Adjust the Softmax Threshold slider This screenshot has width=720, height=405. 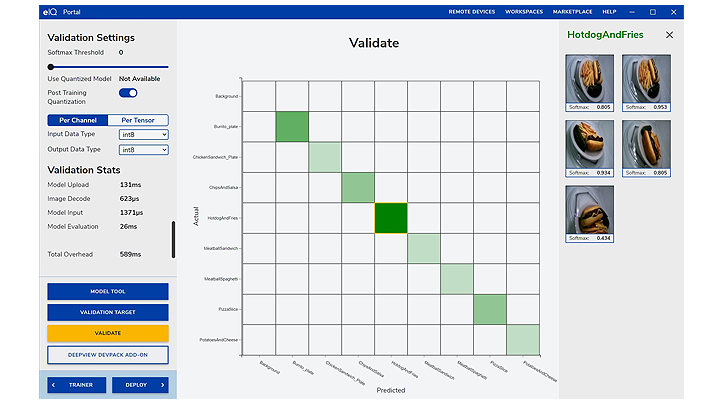coord(51,66)
